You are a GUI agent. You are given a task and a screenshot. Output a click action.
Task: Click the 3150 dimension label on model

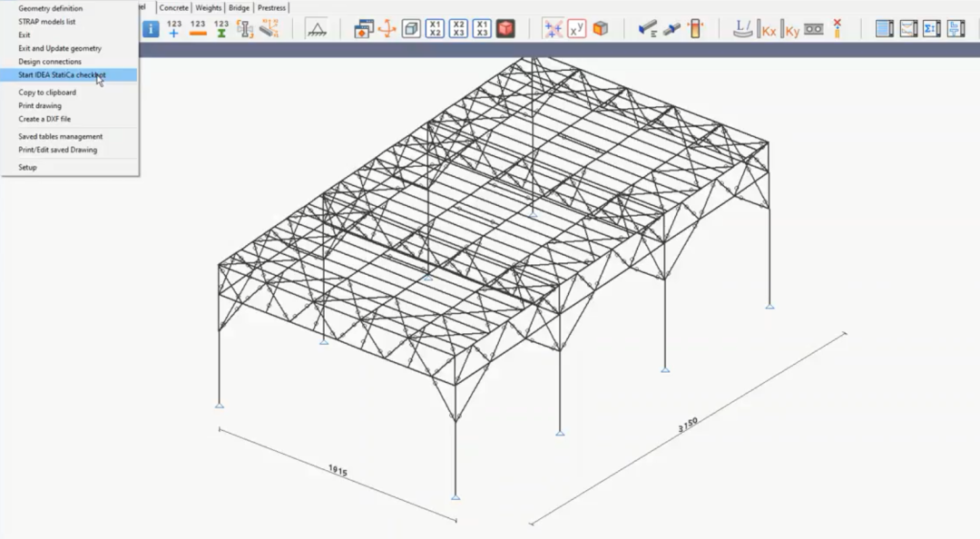click(x=689, y=424)
